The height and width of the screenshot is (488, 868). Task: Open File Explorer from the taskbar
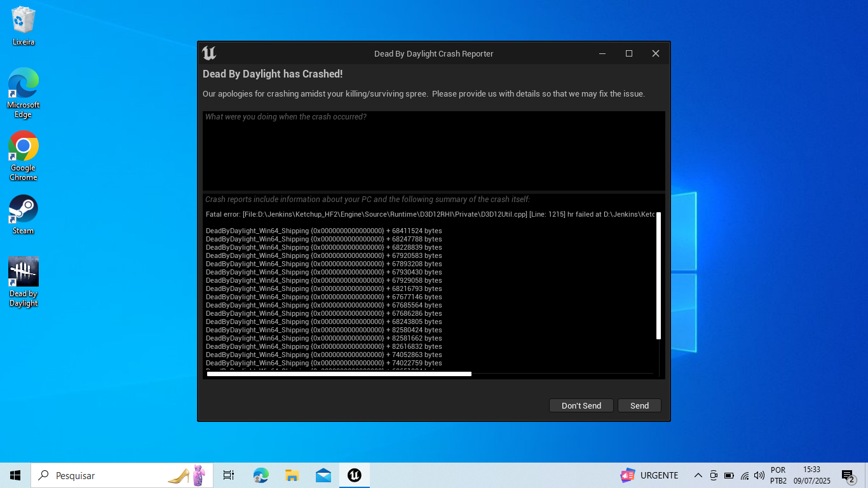pyautogui.click(x=292, y=475)
